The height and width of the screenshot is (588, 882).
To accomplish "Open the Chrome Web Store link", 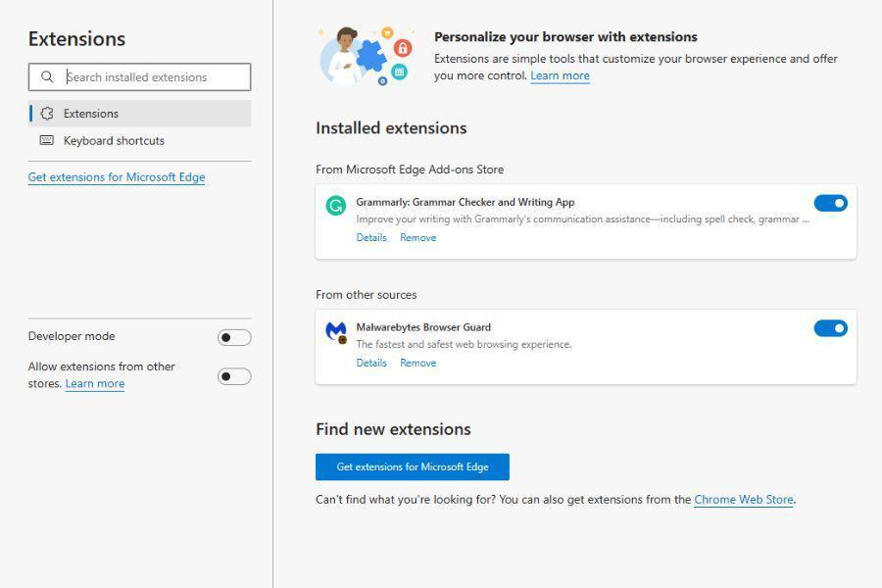I will (744, 500).
